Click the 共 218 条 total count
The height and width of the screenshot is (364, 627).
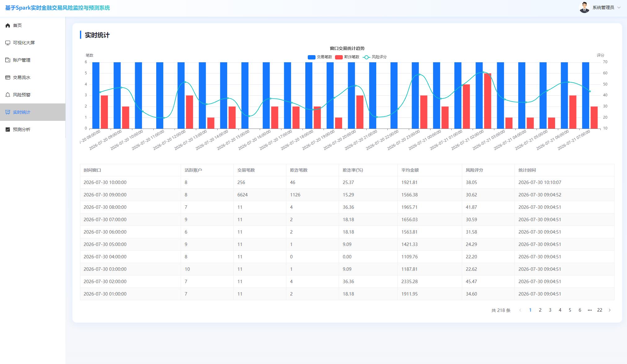click(x=501, y=310)
